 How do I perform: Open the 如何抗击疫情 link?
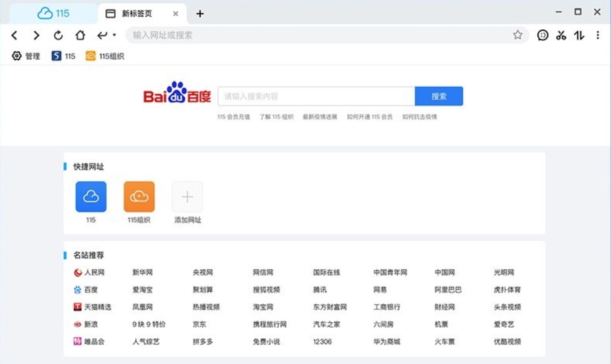coord(420,117)
